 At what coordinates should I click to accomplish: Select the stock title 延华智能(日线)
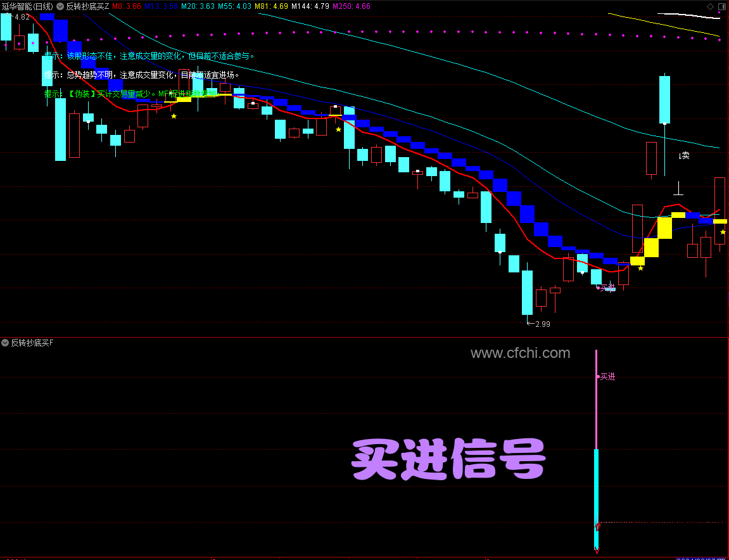(x=27, y=6)
